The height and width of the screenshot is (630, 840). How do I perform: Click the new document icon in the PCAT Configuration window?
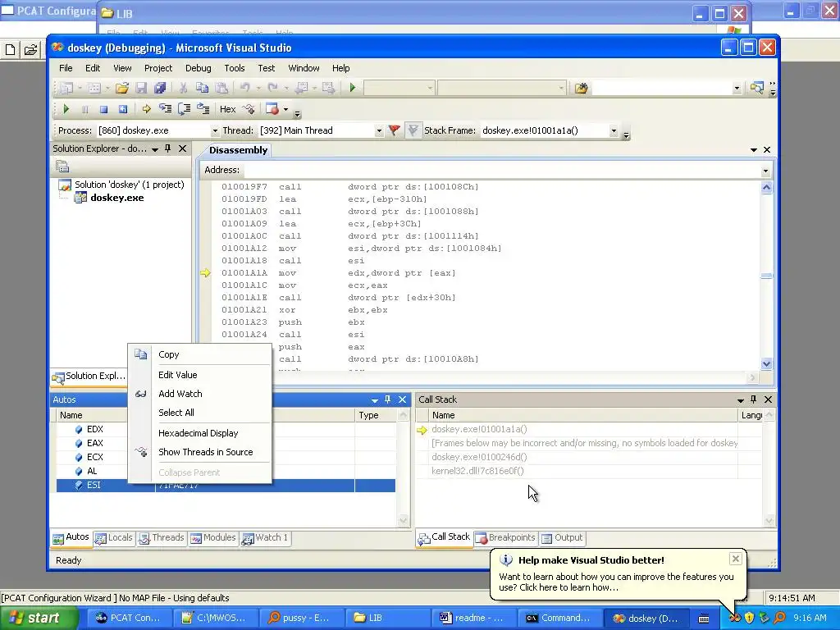(x=10, y=50)
